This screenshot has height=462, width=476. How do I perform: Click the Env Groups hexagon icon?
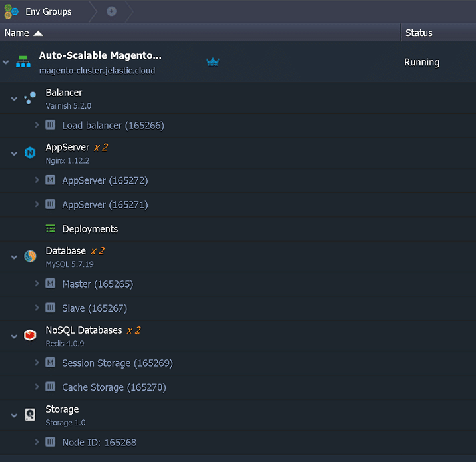(11, 11)
